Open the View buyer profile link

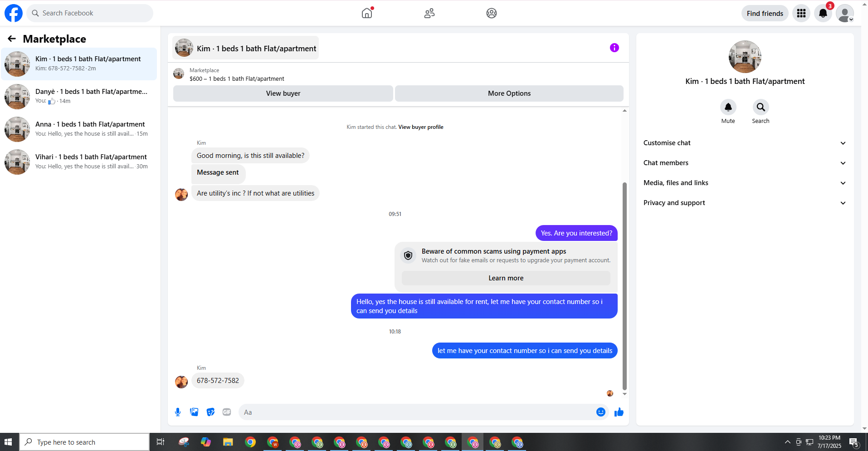coord(421,127)
